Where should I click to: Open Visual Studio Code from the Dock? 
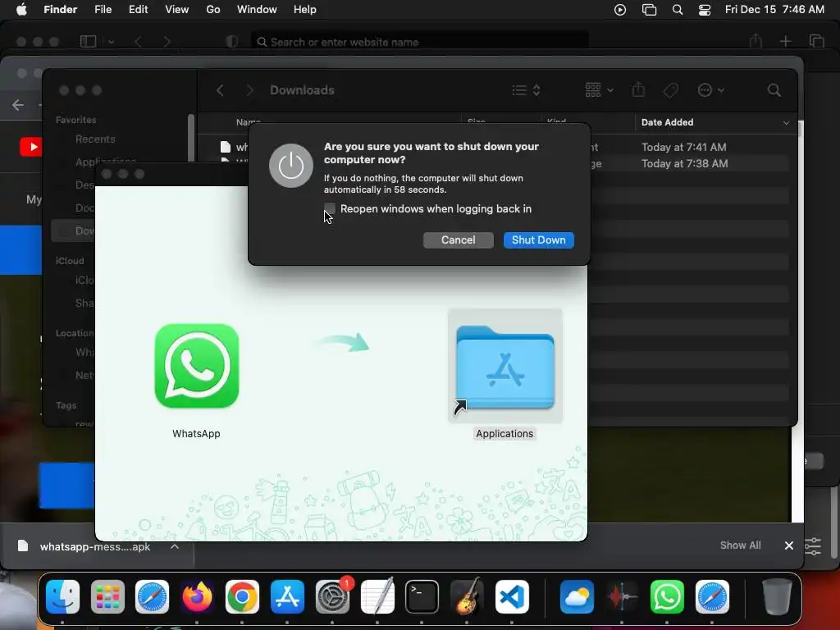click(512, 596)
